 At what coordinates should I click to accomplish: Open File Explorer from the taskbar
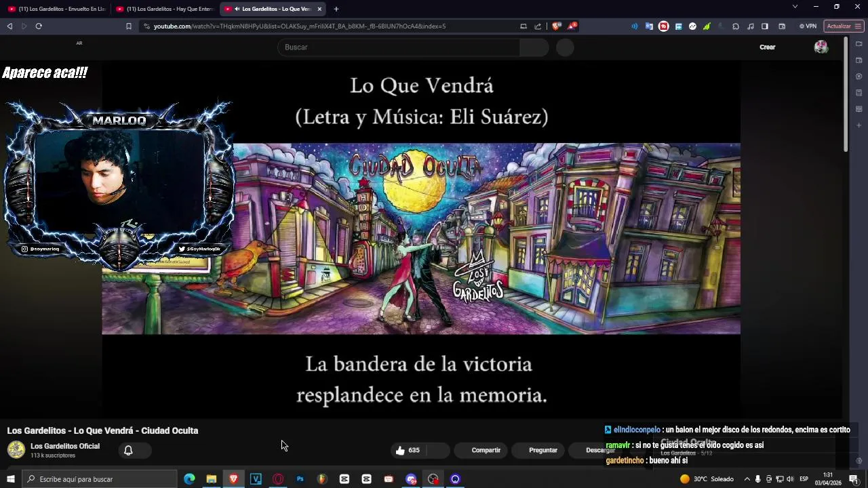click(x=212, y=479)
